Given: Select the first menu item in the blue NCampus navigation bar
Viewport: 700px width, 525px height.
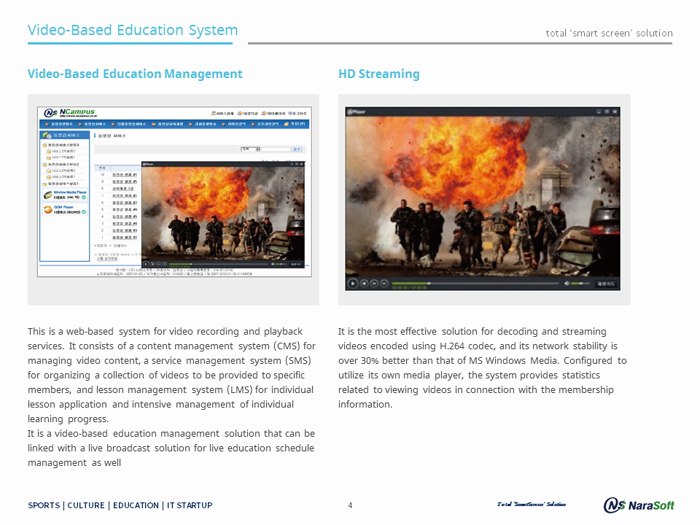Looking at the screenshot, I should [x=59, y=124].
